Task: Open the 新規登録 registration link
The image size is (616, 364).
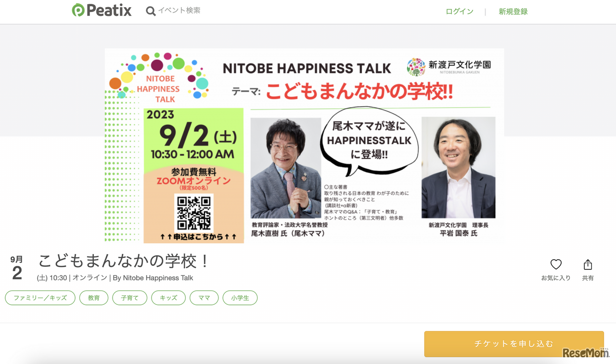Action: coord(513,12)
